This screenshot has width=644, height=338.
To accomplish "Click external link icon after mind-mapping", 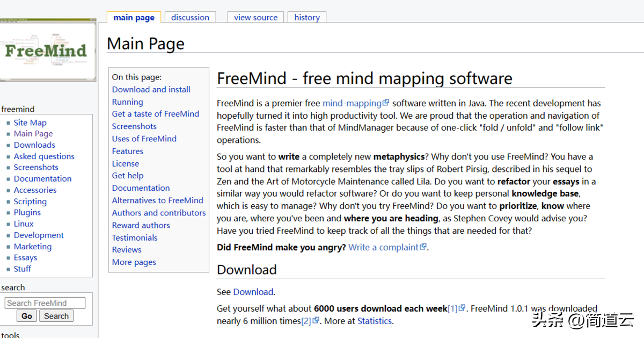I will point(386,103).
